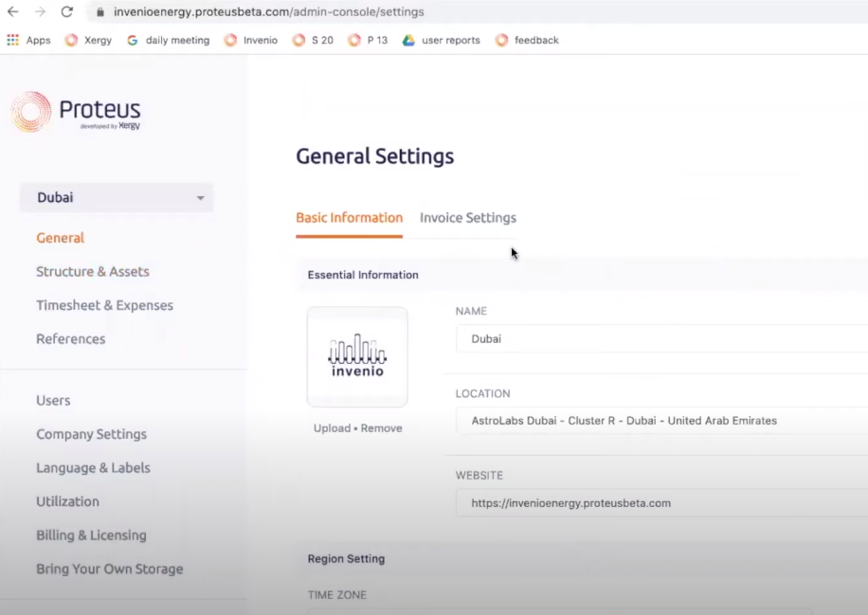Viewport: 868px width, 615px height.
Task: Open the Xergy bookmark
Action: tap(88, 40)
